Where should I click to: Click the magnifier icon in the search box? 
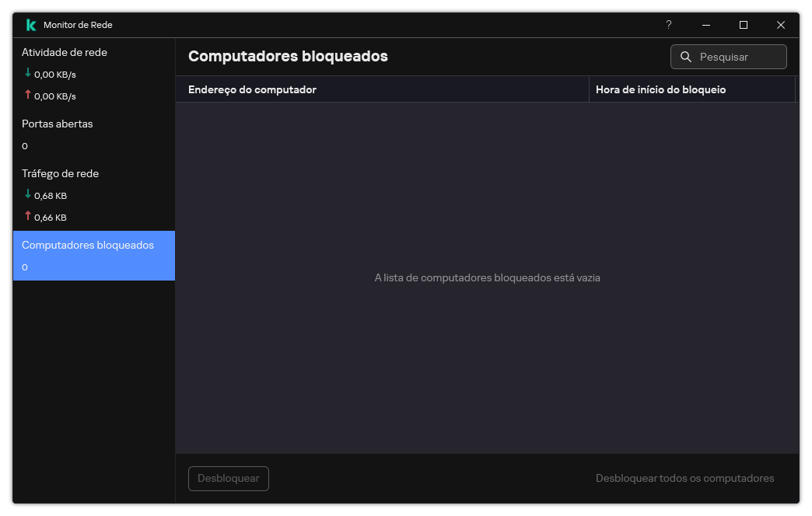pyautogui.click(x=685, y=56)
